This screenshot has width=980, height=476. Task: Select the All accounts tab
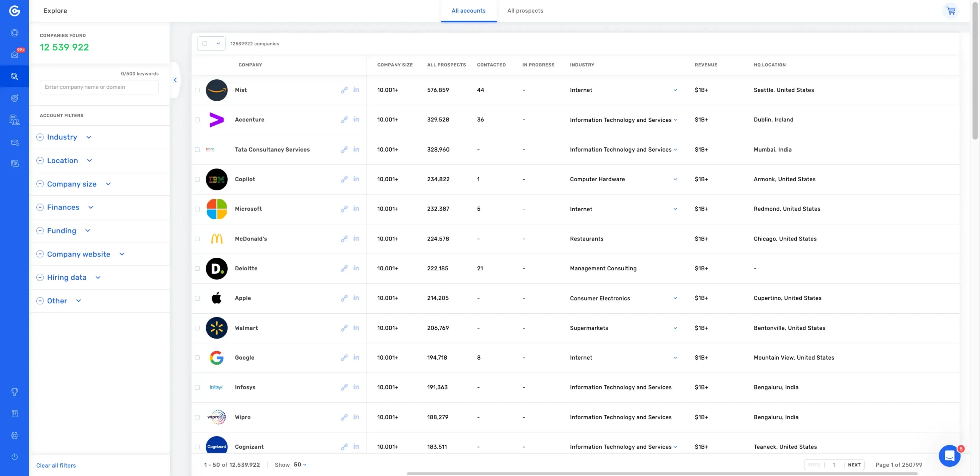(x=468, y=11)
